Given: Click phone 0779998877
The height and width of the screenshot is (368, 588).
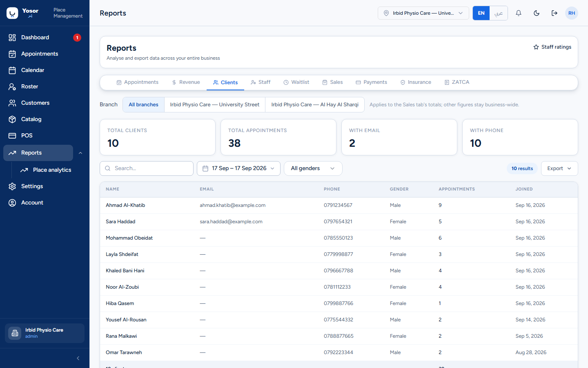Looking at the screenshot, I should (x=339, y=254).
